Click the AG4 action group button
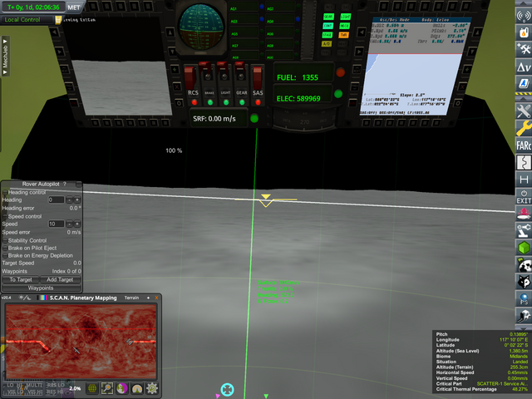The height and width of the screenshot is (399, 532). point(280,21)
